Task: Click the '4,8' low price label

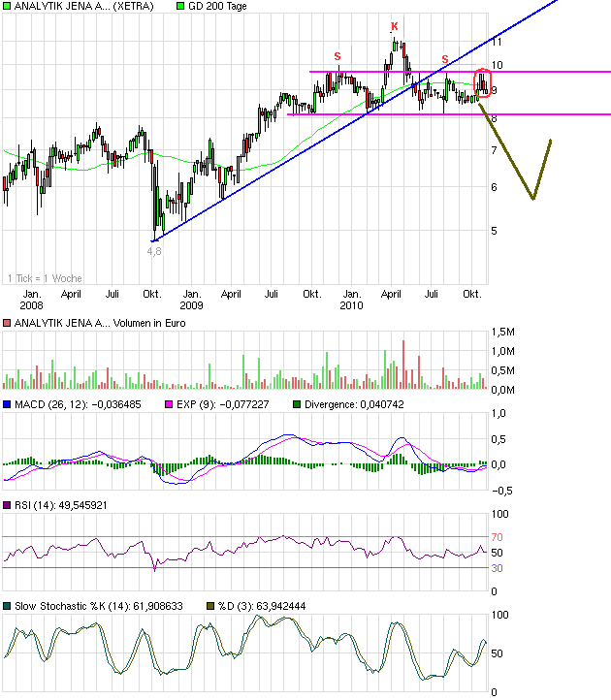Action: pyautogui.click(x=154, y=251)
